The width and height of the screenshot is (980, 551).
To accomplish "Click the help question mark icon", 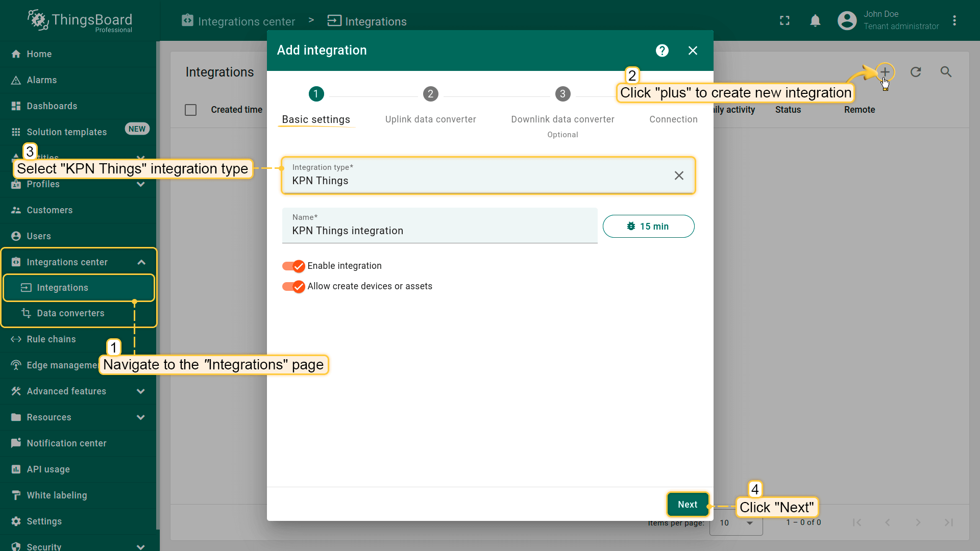I will [662, 51].
